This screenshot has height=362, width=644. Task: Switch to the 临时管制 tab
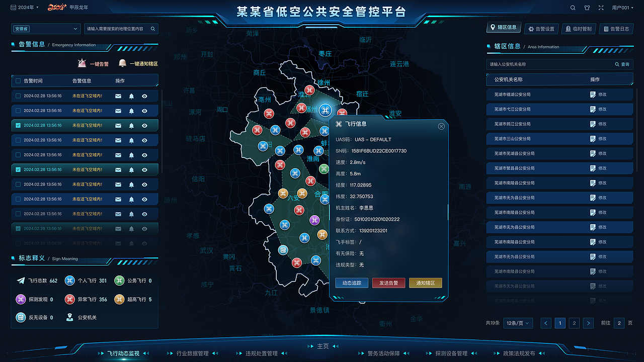click(x=578, y=29)
